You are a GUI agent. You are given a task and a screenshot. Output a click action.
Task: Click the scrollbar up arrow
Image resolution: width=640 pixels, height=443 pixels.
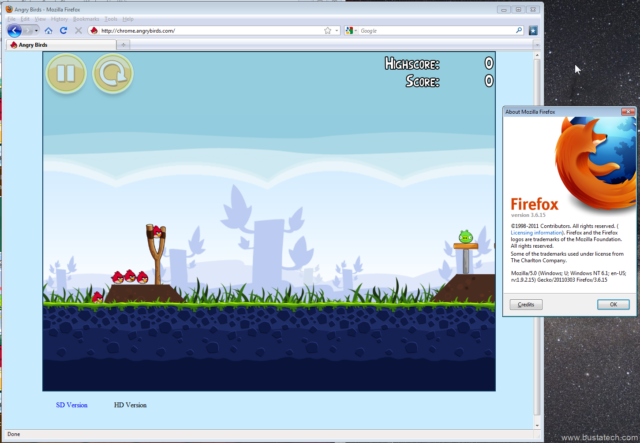coord(537,55)
